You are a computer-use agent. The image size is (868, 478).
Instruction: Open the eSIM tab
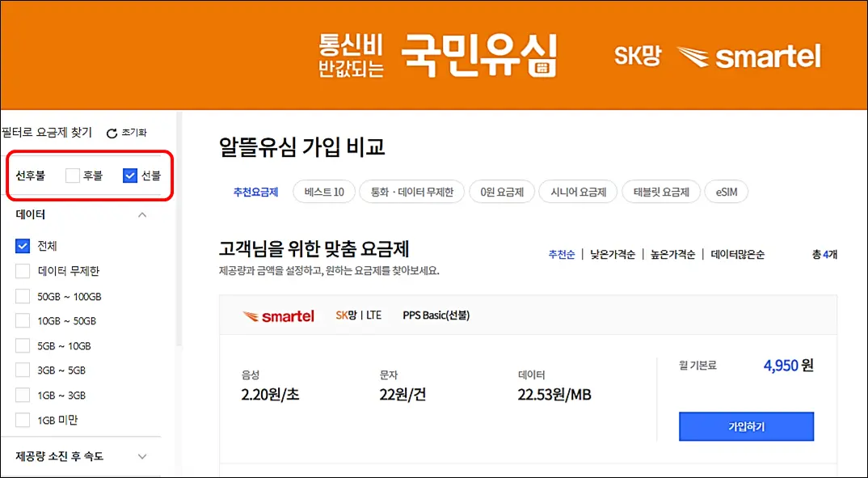pos(726,191)
